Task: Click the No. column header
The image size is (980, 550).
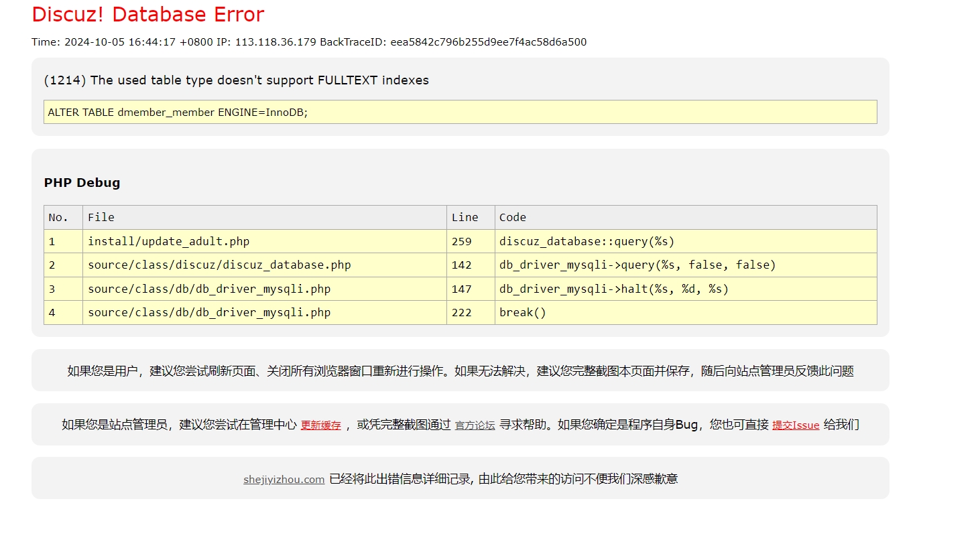Action: (x=58, y=218)
